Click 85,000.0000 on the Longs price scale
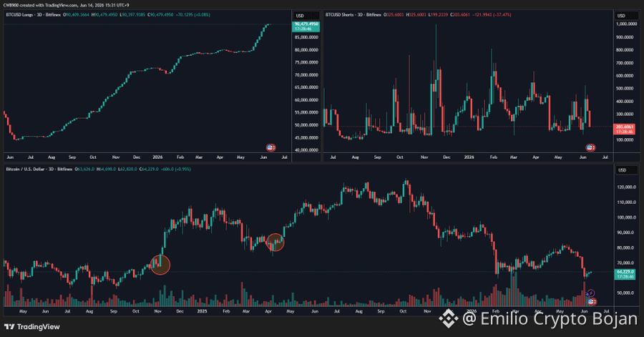 click(x=306, y=37)
